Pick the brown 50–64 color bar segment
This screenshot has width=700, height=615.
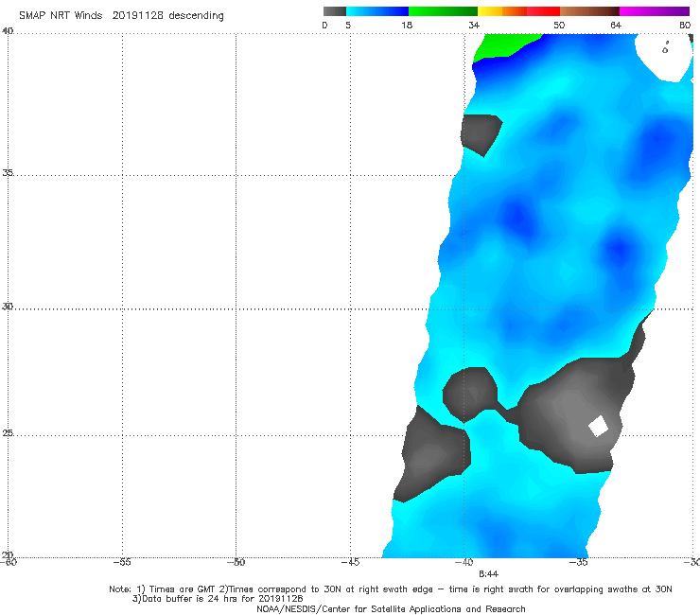click(589, 11)
